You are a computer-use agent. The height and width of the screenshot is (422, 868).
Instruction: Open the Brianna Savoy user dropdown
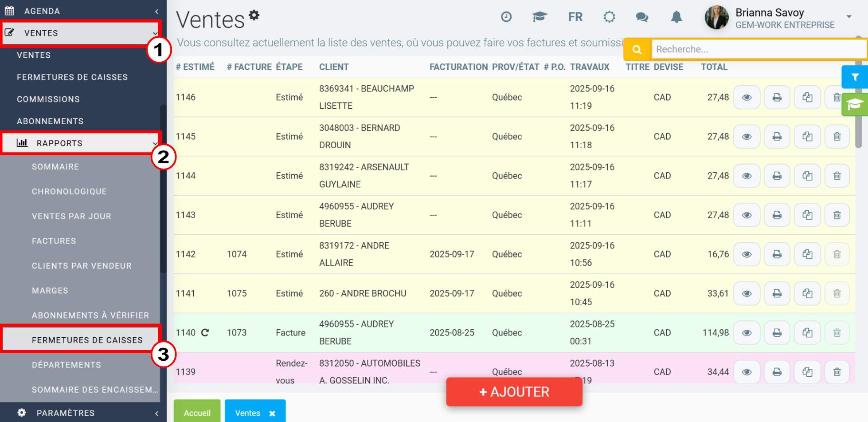(848, 17)
